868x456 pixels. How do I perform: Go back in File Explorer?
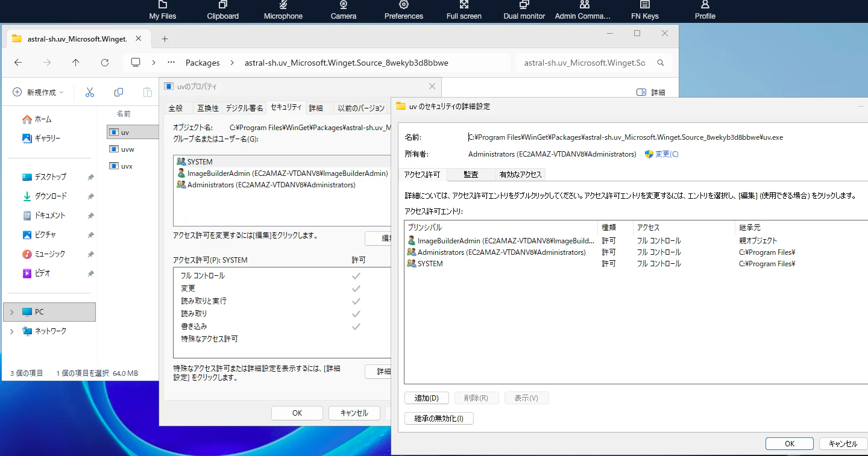pos(18,63)
